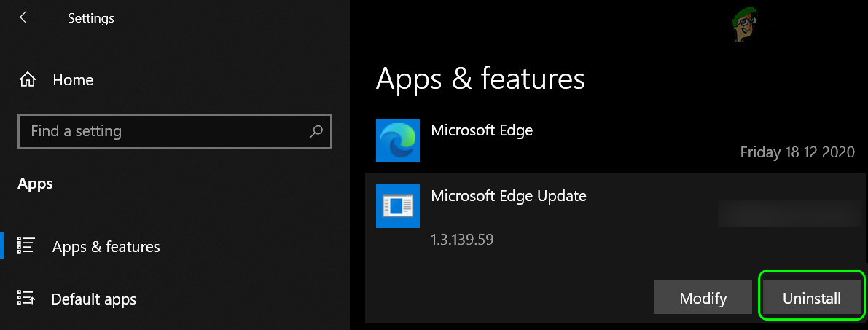Click the Default apps sidebar icon
This screenshot has width=868, height=330.
[26, 299]
